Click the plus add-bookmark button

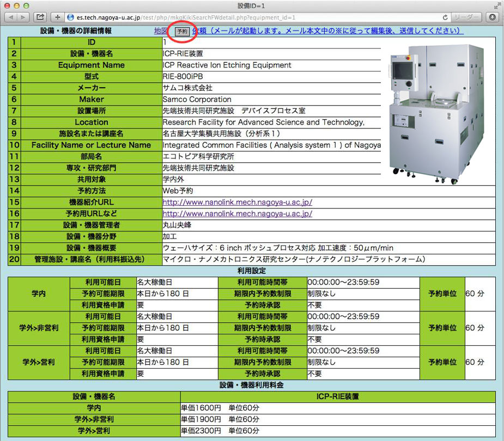click(x=58, y=17)
